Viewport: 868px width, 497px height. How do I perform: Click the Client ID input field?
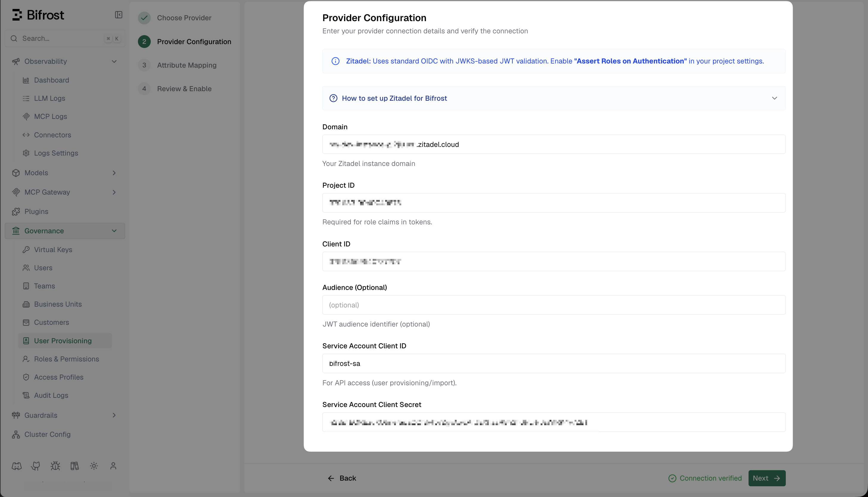(x=554, y=262)
